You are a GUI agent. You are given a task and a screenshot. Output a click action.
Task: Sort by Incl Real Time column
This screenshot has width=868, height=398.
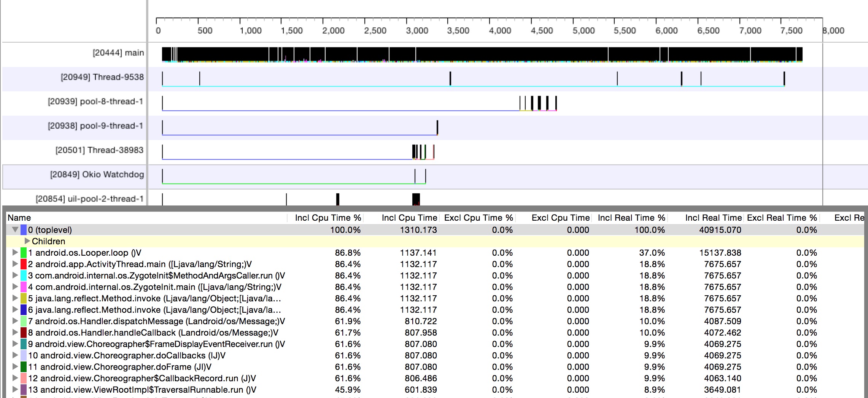point(706,218)
